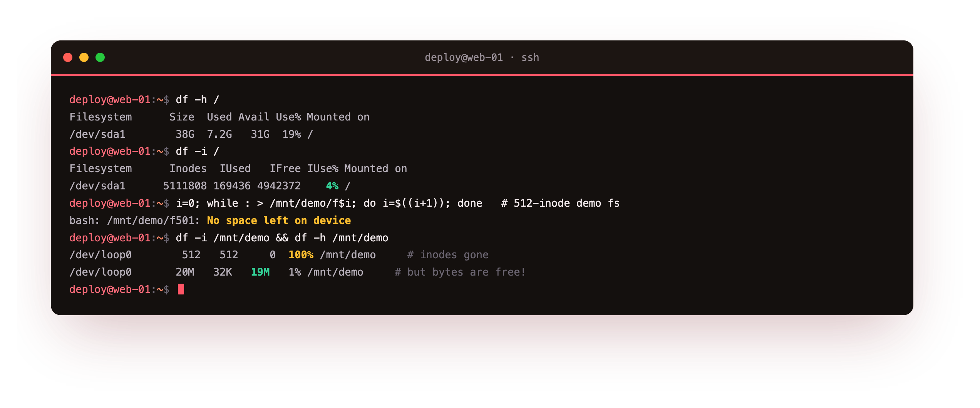Click the '32K' used value
The height and width of the screenshot is (408, 980).
pyautogui.click(x=223, y=272)
